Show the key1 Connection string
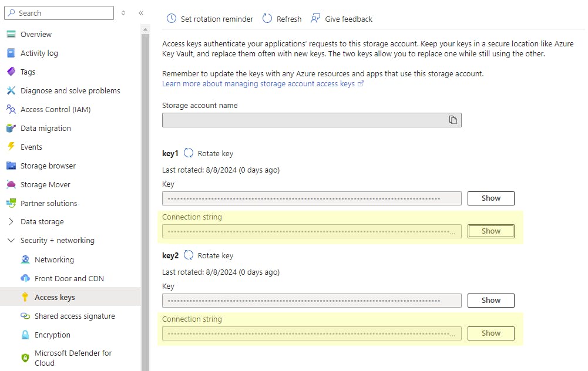Screen dimensions: 588x371 [490, 231]
